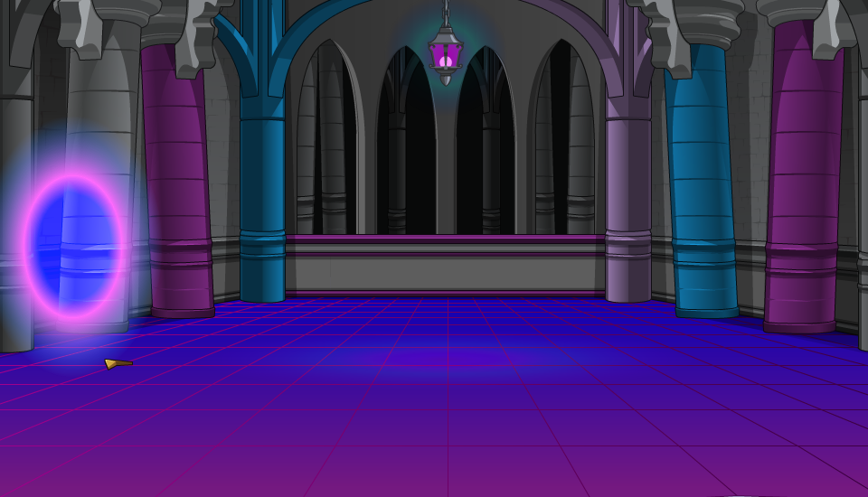This screenshot has height=497, width=868.
Task: Click the leftmost gothic arch opening
Action: 331,145
